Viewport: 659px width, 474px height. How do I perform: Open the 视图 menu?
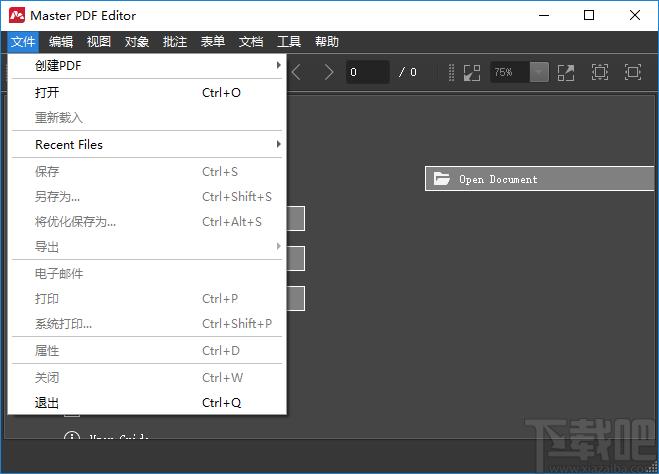coord(99,42)
